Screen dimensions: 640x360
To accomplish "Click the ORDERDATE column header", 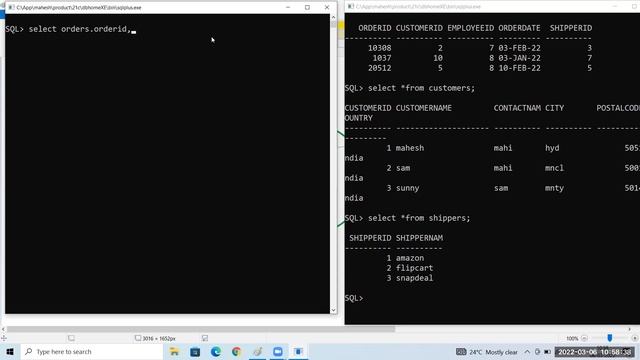I will pyautogui.click(x=519, y=28).
